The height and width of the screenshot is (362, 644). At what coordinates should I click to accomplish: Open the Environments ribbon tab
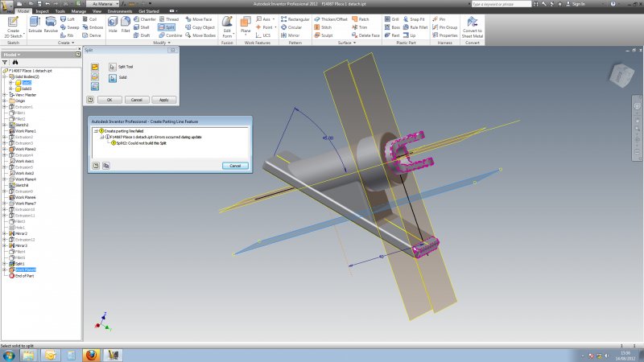point(120,11)
